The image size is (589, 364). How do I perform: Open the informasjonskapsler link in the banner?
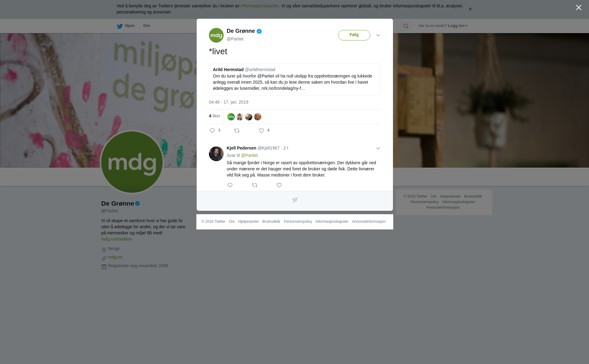click(260, 6)
